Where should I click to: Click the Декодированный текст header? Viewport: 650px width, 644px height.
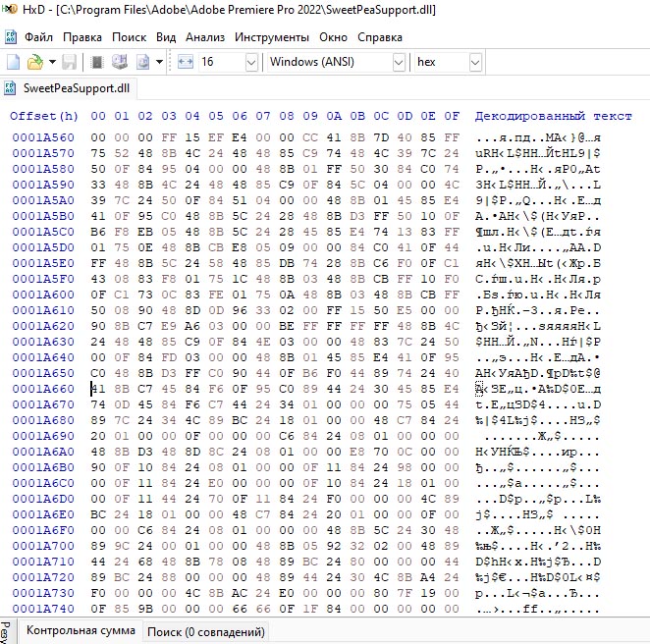[x=554, y=116]
